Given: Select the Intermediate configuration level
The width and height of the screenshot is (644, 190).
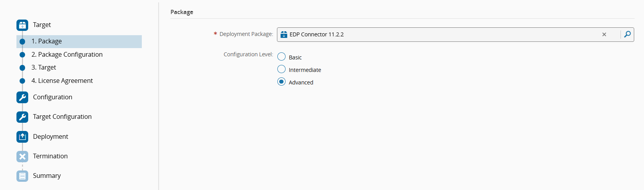Looking at the screenshot, I should [x=281, y=69].
